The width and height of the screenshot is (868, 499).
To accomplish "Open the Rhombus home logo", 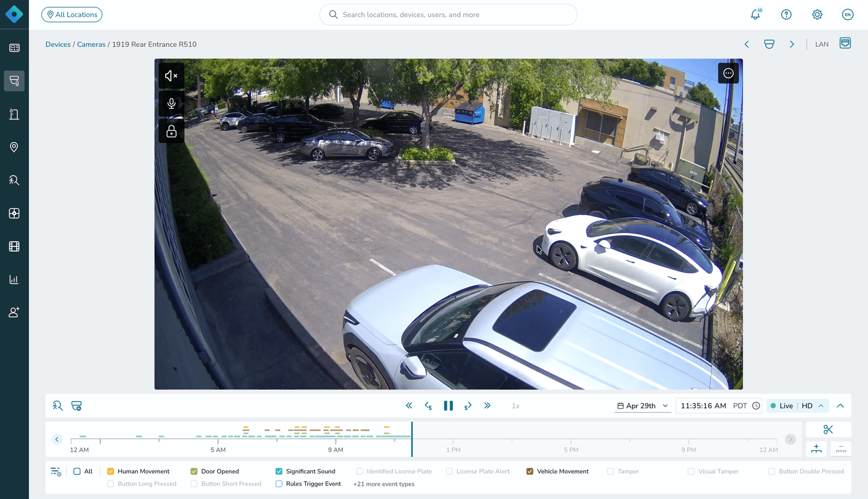I will point(14,14).
